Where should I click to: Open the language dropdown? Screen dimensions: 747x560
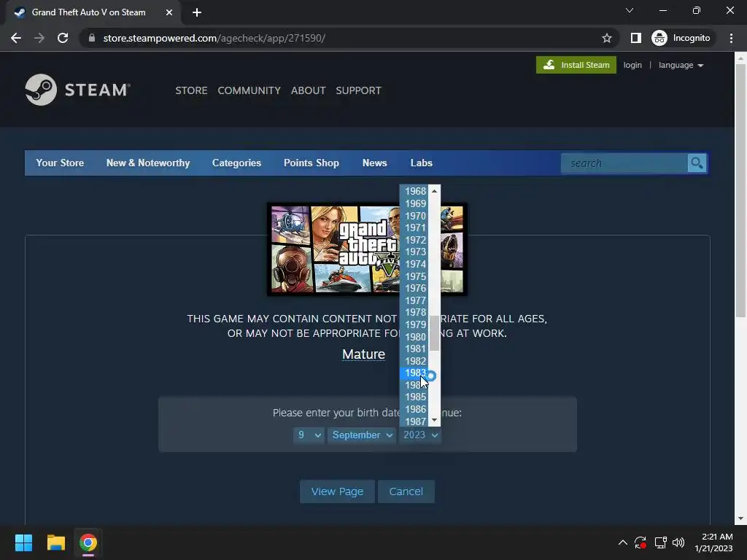681,65
